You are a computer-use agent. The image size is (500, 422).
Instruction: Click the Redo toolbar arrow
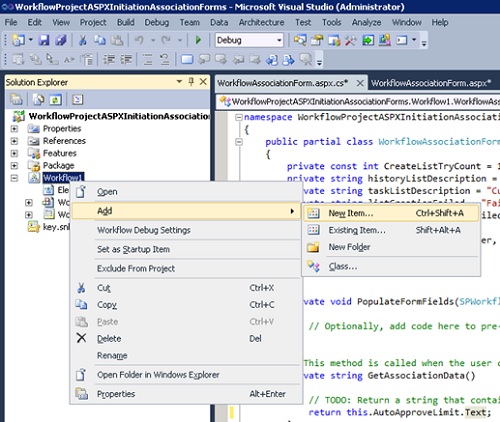pyautogui.click(x=166, y=40)
